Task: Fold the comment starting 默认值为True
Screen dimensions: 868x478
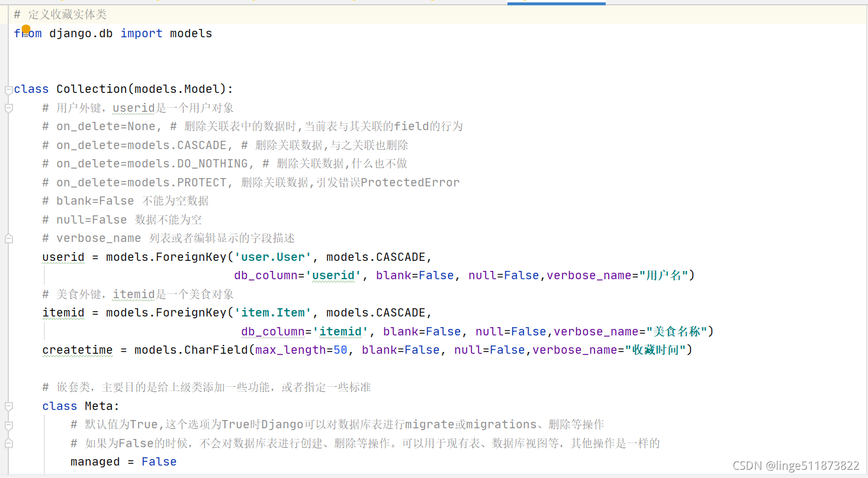Action: 8,425
